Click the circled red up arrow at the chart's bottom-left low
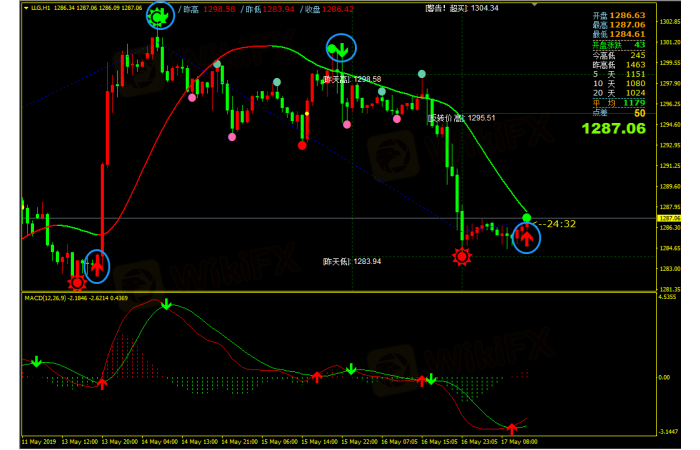This screenshot has height=450, width=700. 97,266
